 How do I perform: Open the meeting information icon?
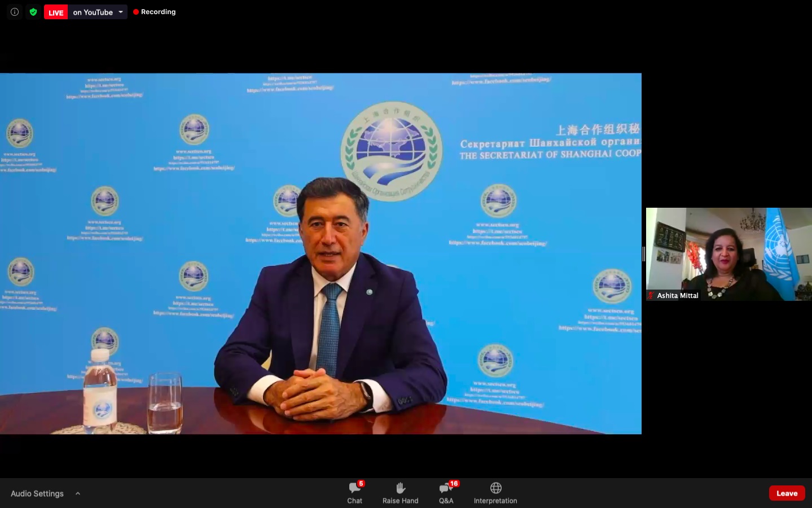(15, 12)
